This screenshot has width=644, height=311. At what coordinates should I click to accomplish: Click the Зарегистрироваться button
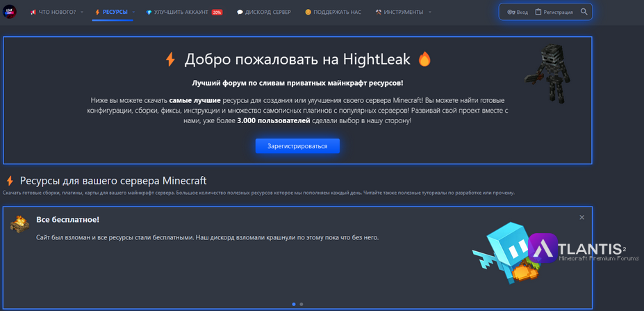[x=297, y=146]
